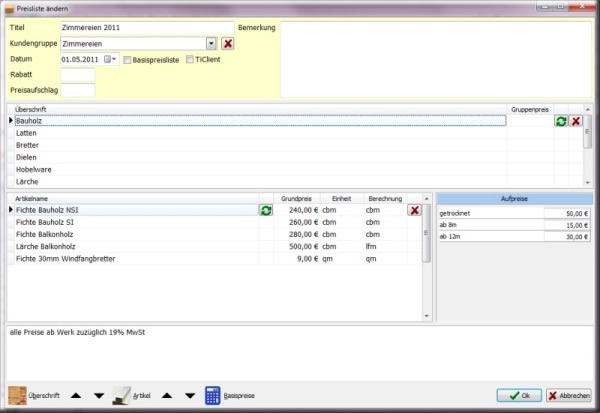The height and width of the screenshot is (413, 600).
Task: Expand the Kundengruppe dropdown
Action: point(211,44)
